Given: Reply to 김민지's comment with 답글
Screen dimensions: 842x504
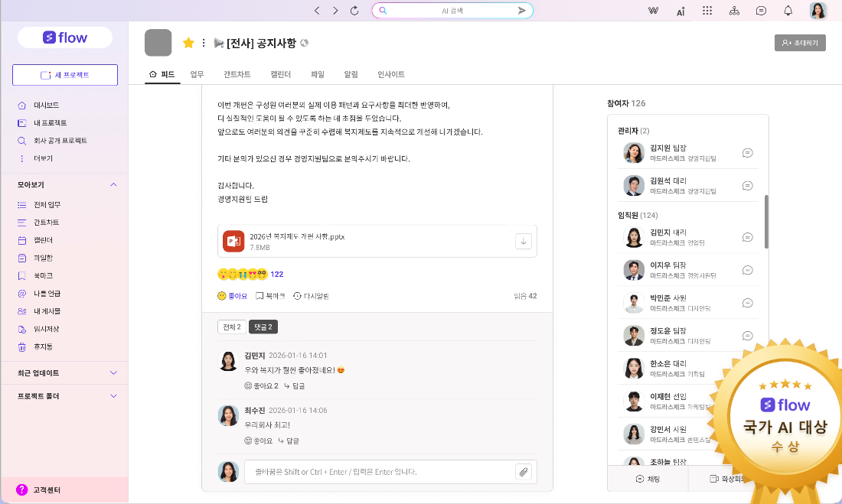Looking at the screenshot, I should tap(294, 386).
